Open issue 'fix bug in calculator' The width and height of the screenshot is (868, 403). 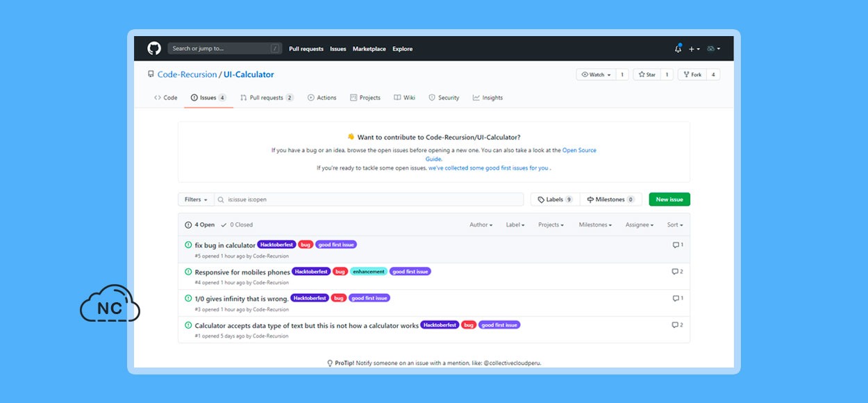point(225,245)
